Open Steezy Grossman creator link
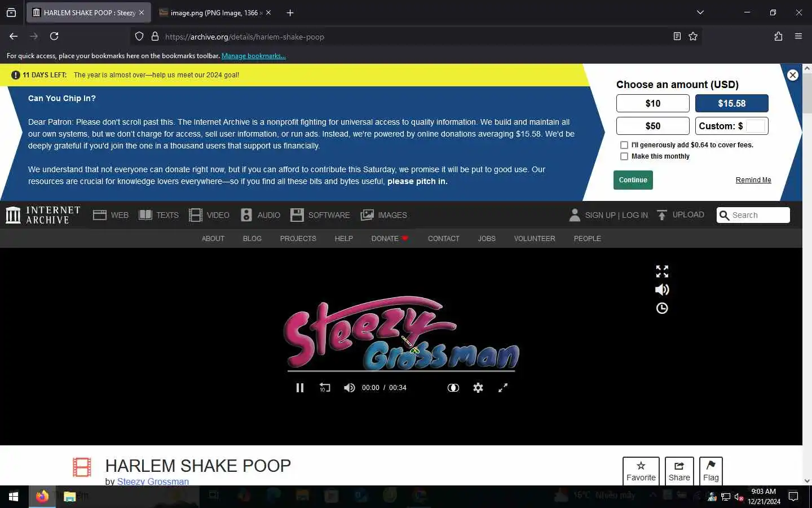812x508 pixels. tap(153, 481)
